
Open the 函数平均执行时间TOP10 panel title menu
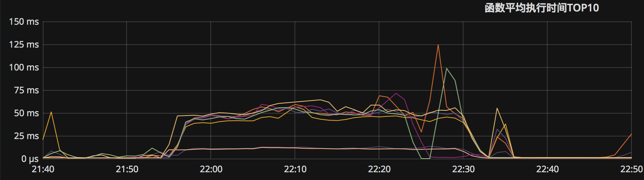pyautogui.click(x=541, y=8)
